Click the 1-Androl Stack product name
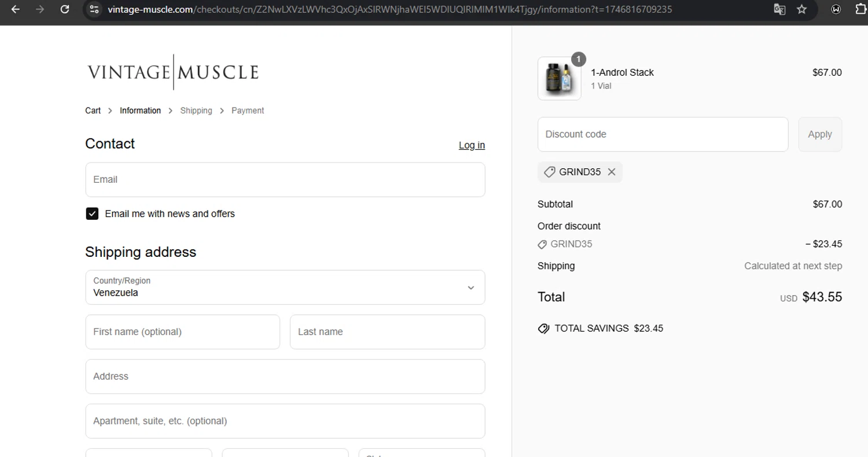Screen dimensions: 868x457 tap(622, 72)
